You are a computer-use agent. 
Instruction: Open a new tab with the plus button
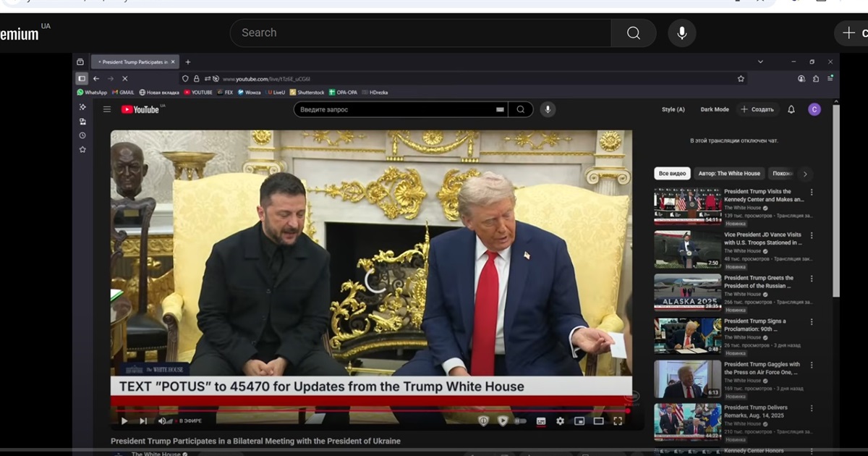click(188, 62)
